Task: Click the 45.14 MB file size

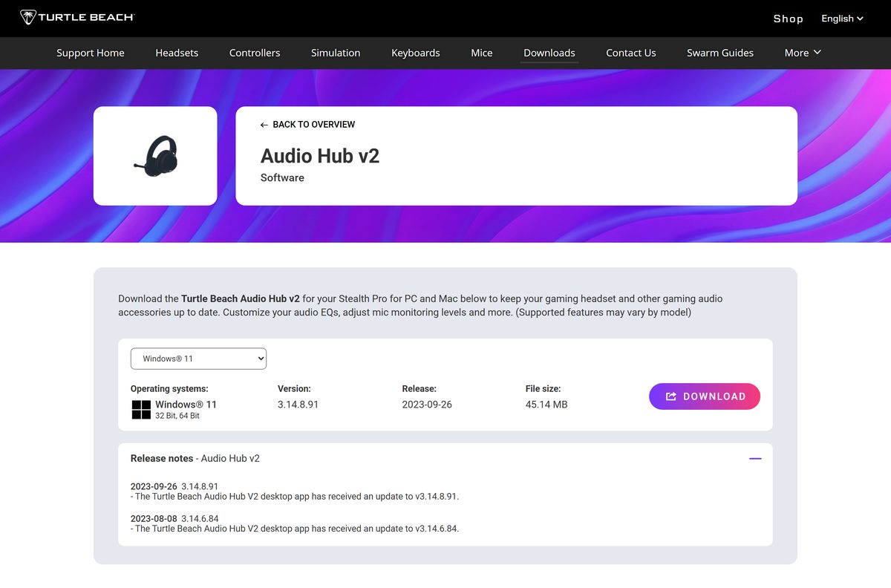Action: pyautogui.click(x=546, y=405)
